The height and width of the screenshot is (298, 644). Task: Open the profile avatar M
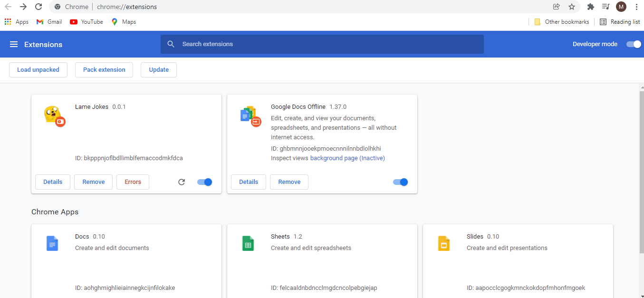coord(621,7)
